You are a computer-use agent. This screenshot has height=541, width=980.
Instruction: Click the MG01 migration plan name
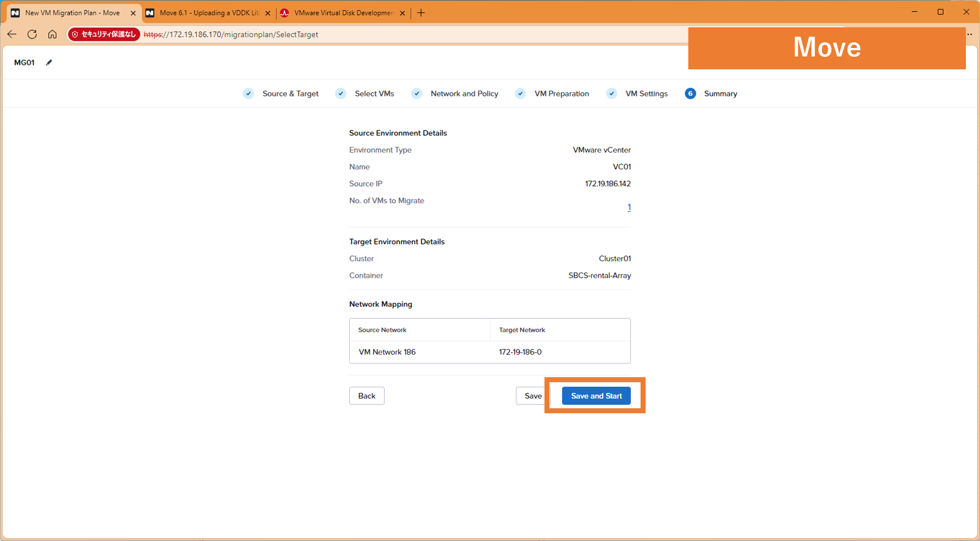point(24,62)
